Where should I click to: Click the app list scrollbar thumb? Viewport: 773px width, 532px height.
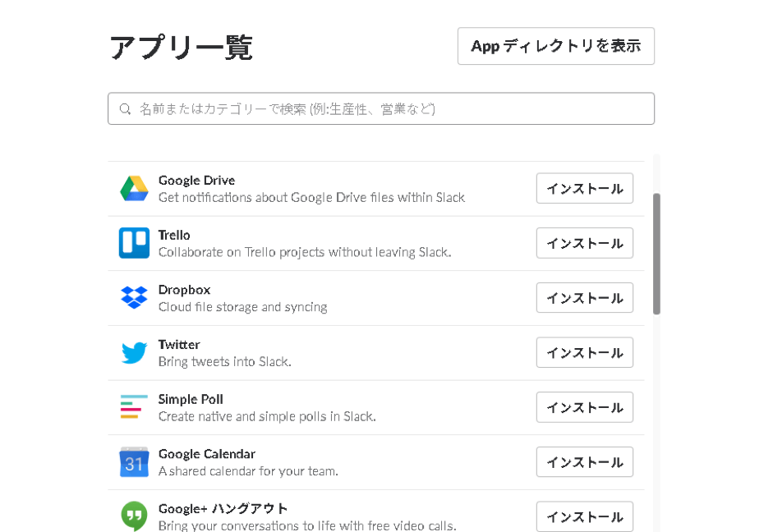point(656,253)
